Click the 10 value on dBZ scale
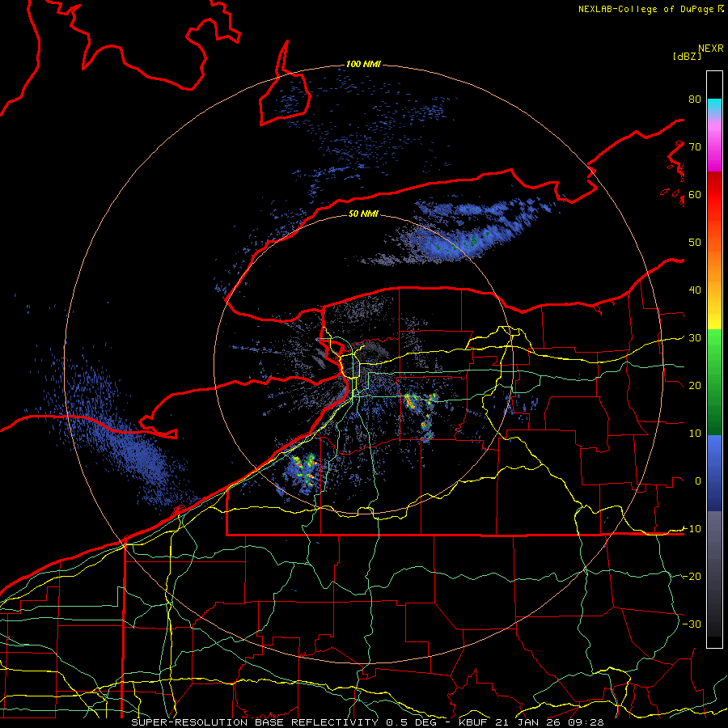Image resolution: width=728 pixels, height=728 pixels. pos(695,434)
